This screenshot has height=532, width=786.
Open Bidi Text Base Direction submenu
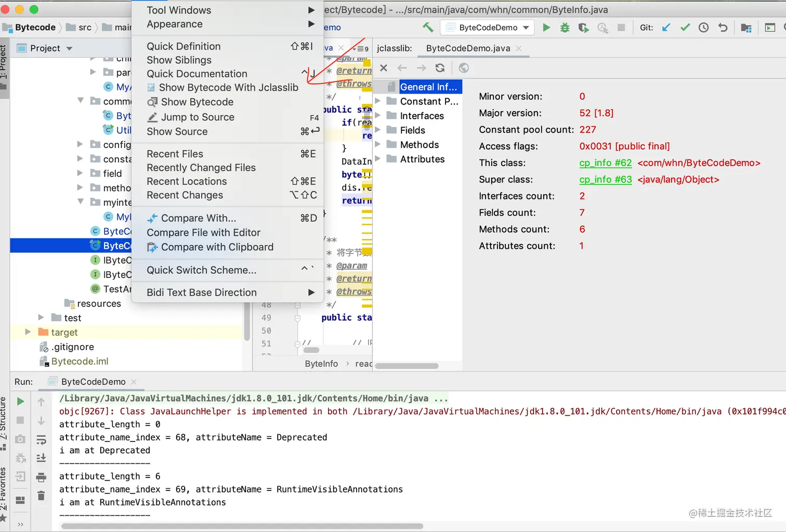point(228,292)
